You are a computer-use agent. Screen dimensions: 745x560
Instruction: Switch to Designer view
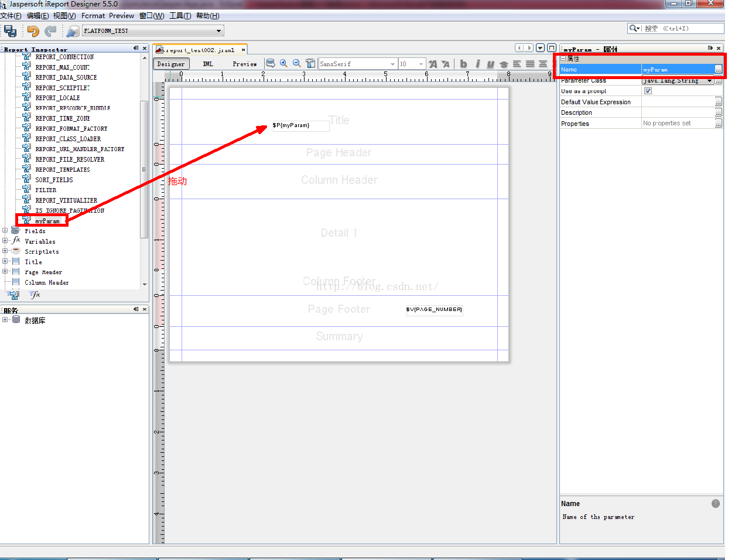171,64
